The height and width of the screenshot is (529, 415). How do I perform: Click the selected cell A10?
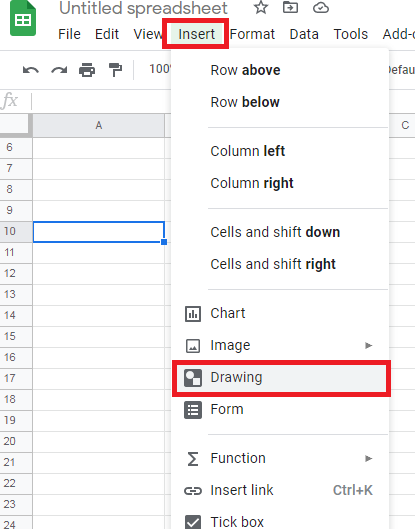[x=99, y=232]
